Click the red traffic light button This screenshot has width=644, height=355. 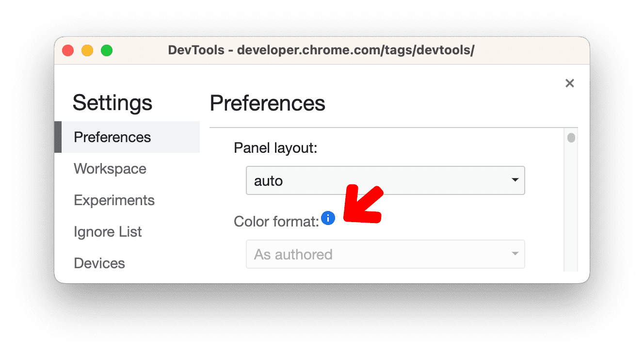[x=68, y=50]
